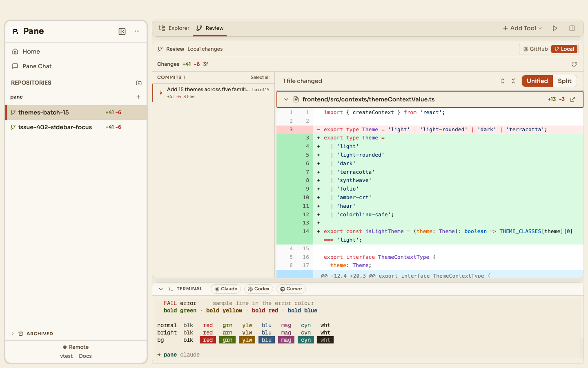
Task: Click the green grn background swatch
Action: [x=227, y=340]
